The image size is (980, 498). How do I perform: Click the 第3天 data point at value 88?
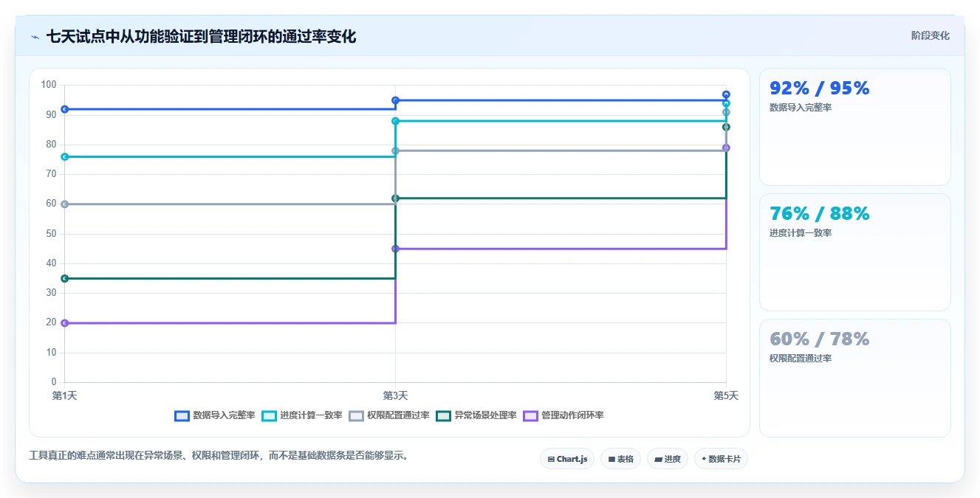(395, 121)
